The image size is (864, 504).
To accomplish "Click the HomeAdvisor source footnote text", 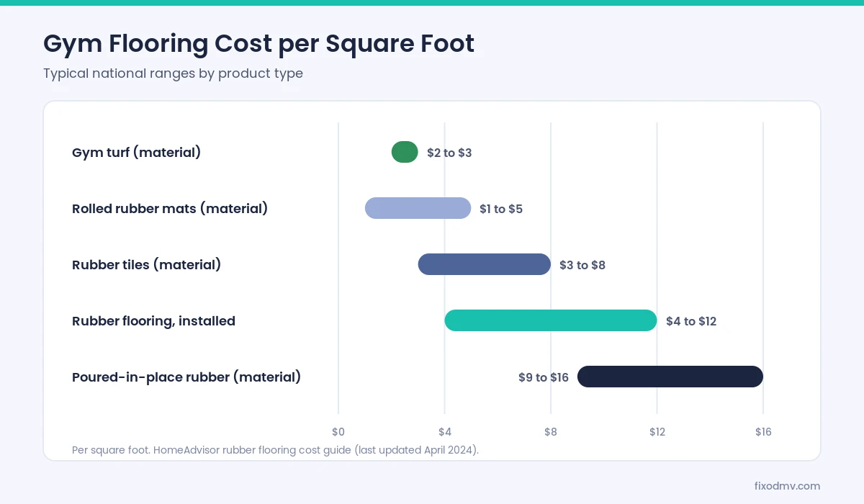I will (275, 450).
